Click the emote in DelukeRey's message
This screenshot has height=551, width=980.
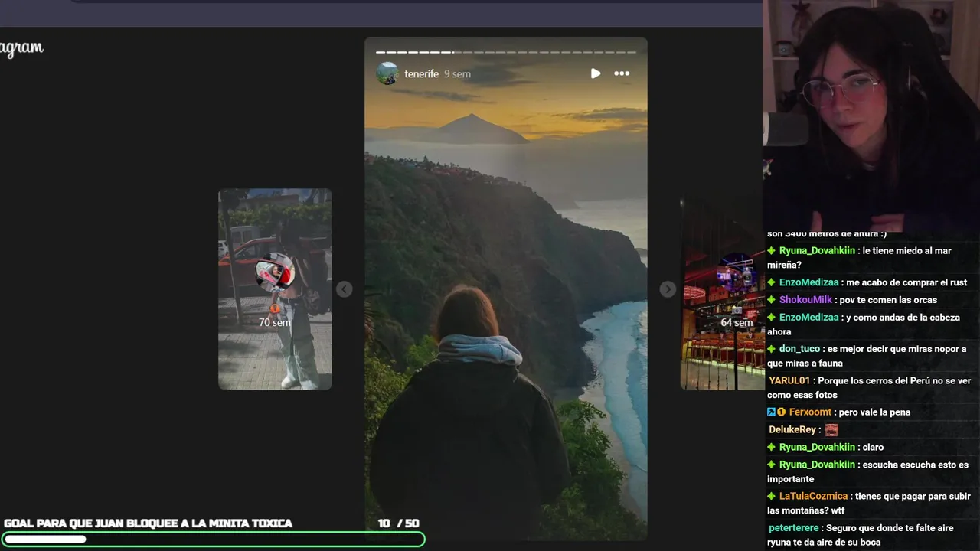[831, 430]
